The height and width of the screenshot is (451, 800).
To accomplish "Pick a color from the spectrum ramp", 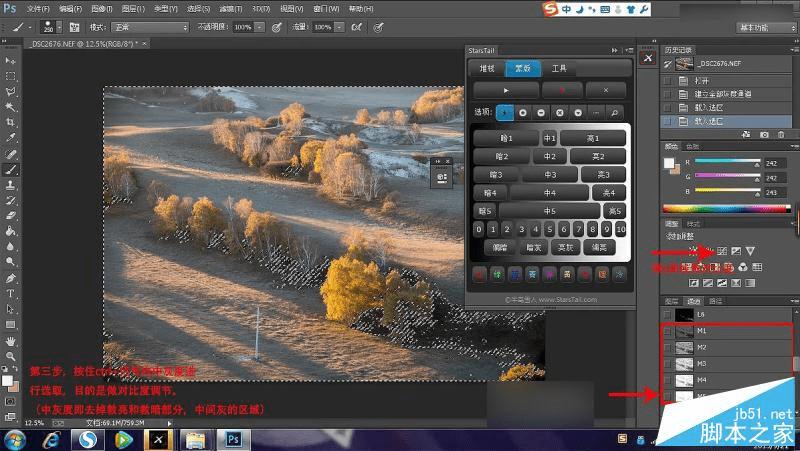I will [x=726, y=209].
